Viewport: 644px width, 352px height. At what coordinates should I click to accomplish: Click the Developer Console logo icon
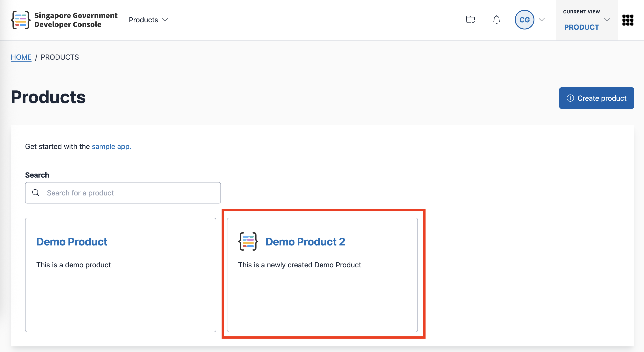click(21, 20)
